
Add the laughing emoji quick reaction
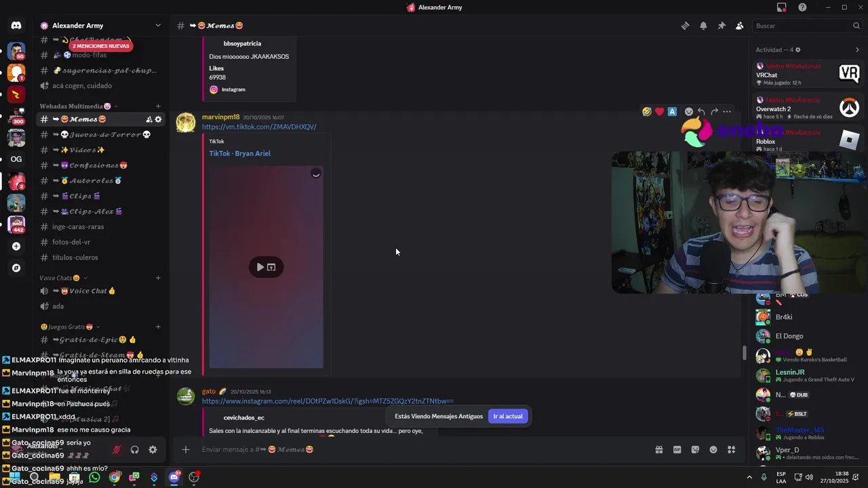pos(647,112)
